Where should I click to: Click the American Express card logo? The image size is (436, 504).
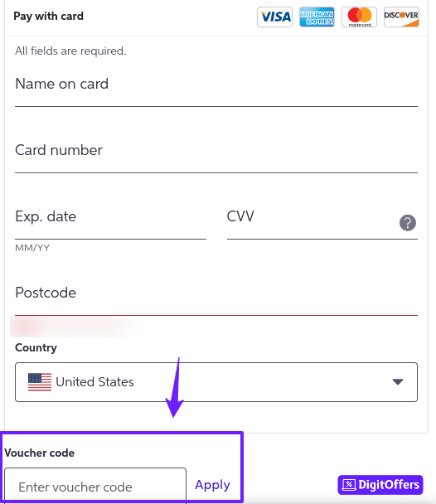pyautogui.click(x=317, y=17)
